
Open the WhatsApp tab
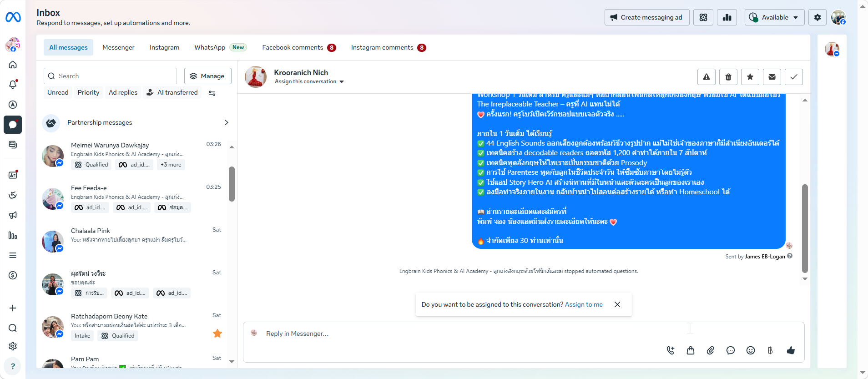point(220,47)
